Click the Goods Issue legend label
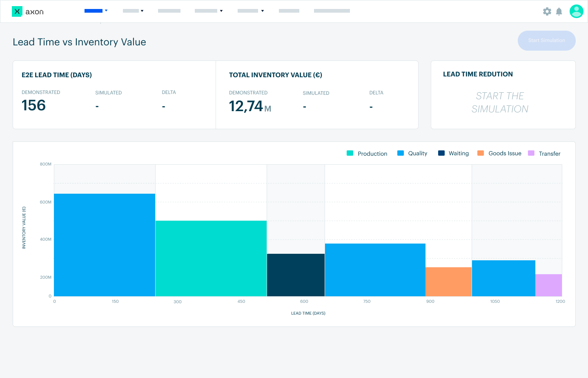The height and width of the screenshot is (378, 588). [x=505, y=153]
